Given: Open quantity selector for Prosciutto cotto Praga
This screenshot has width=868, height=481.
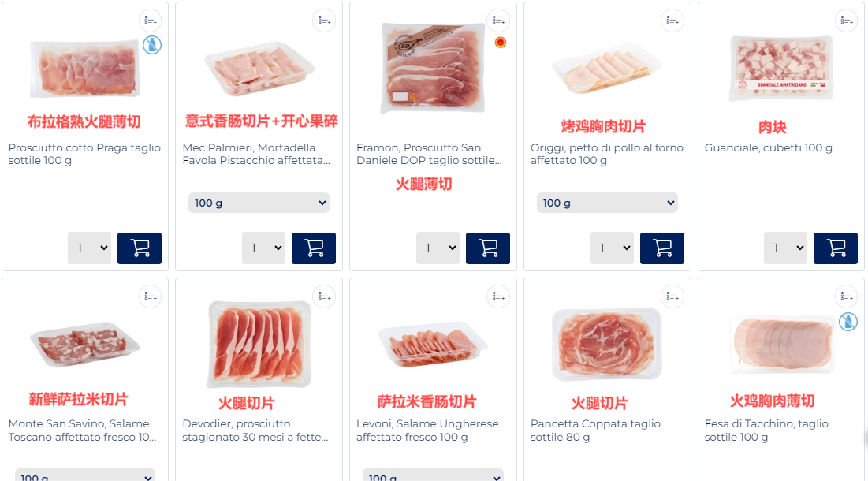Looking at the screenshot, I should [x=90, y=248].
